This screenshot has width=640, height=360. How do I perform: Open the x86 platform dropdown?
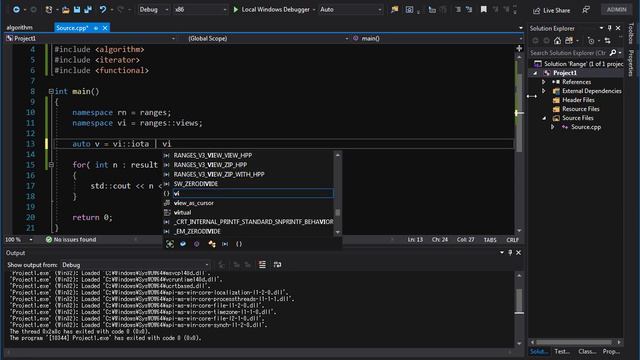(x=200, y=9)
